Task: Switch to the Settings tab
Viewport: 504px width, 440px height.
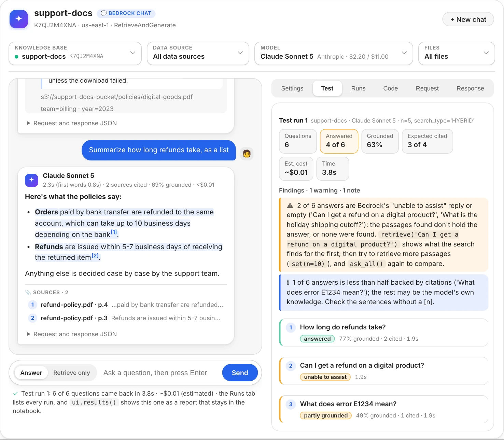Action: (x=292, y=88)
